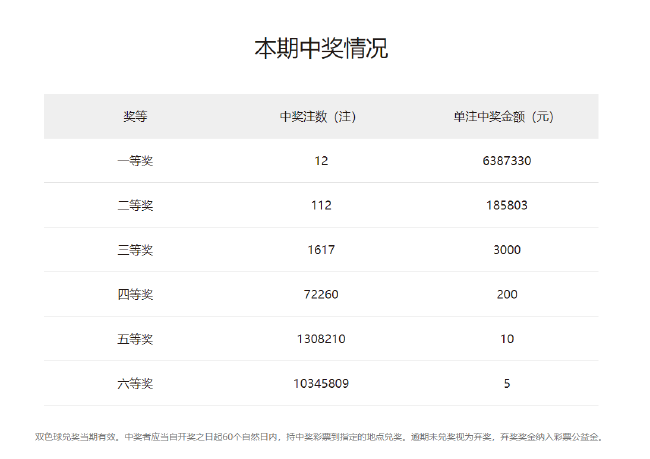Viewport: 650px width, 459px height.
Task: Click the second prize winner count 112
Action: pyautogui.click(x=319, y=205)
